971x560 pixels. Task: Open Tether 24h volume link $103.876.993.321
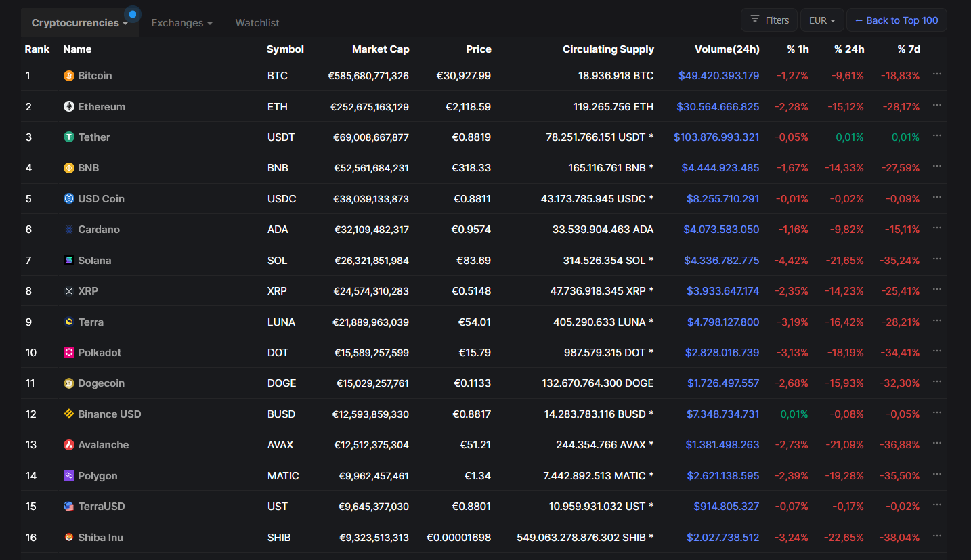click(x=716, y=137)
